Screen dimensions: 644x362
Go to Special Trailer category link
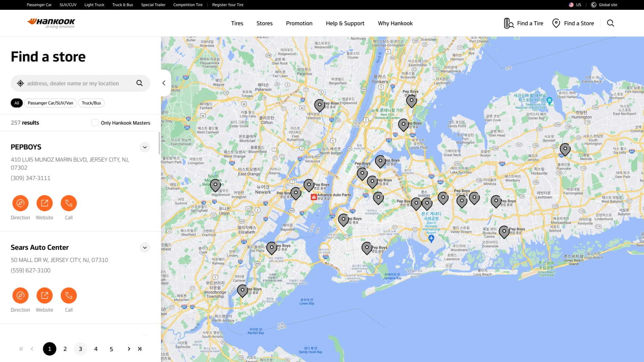coord(153,5)
